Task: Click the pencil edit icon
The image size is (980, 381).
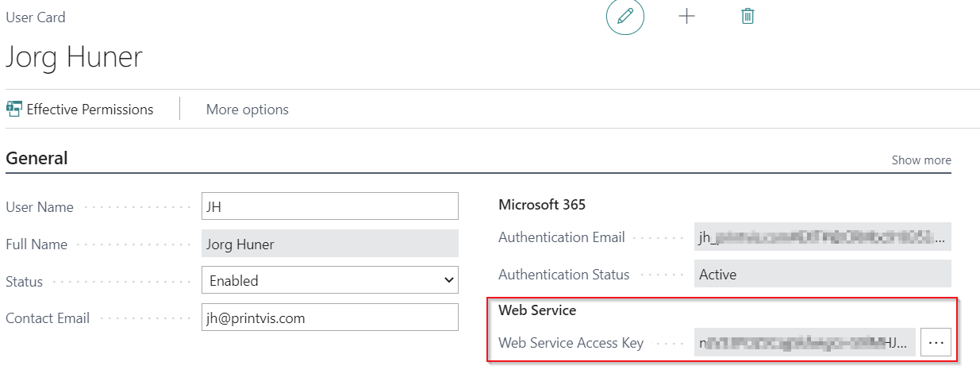Action: (625, 17)
